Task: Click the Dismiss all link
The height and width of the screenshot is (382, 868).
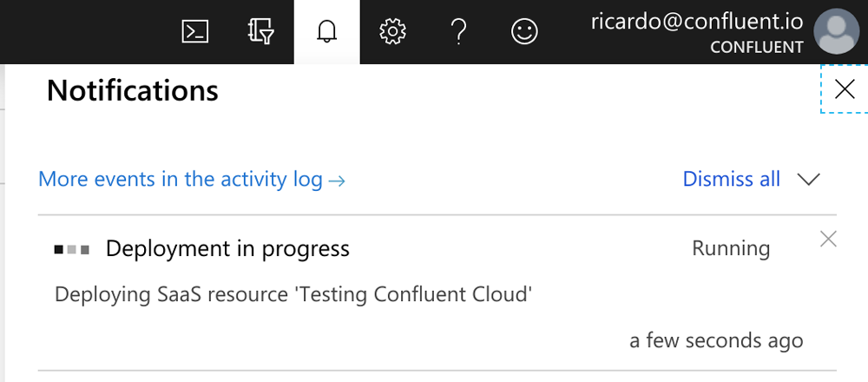Action: click(x=731, y=179)
